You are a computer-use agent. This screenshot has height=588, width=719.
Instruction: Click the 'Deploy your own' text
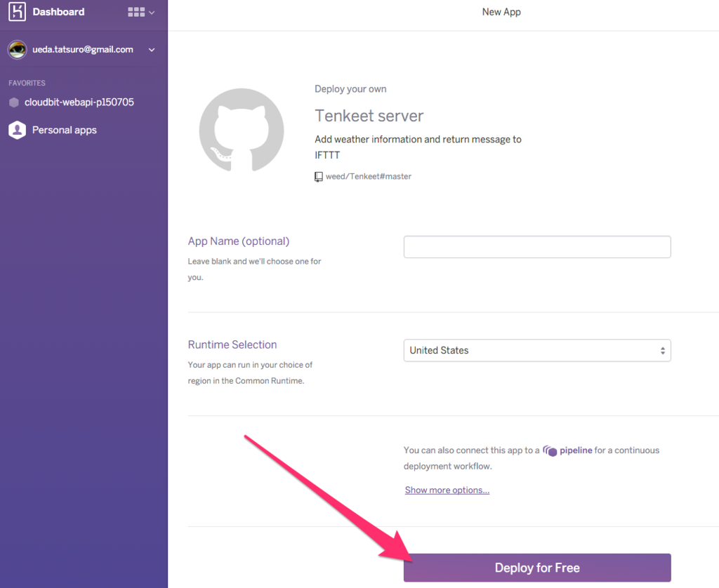click(350, 89)
